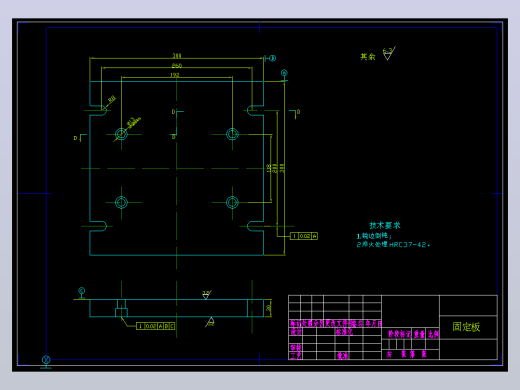Click the 年月日 header in the title block

pos(373,323)
